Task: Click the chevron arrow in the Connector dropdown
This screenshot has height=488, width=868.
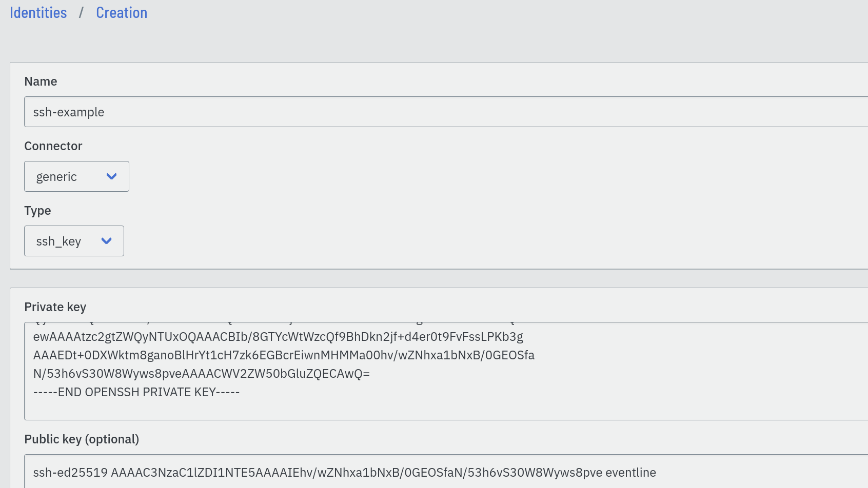Action: [x=111, y=176]
